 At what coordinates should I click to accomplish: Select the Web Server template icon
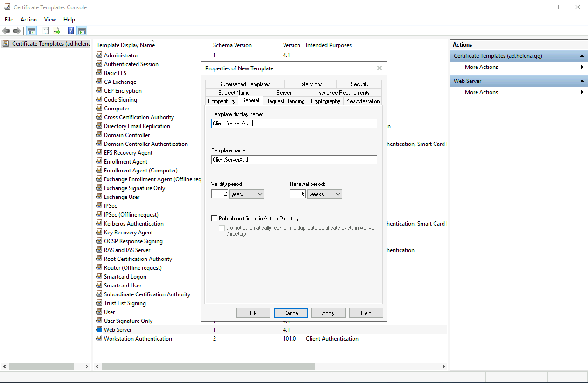pos(99,329)
